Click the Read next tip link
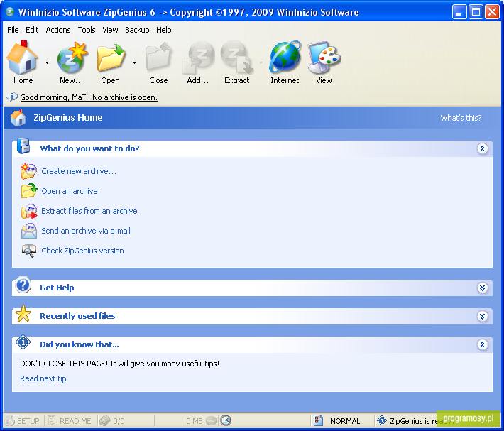The image size is (504, 431). [43, 378]
